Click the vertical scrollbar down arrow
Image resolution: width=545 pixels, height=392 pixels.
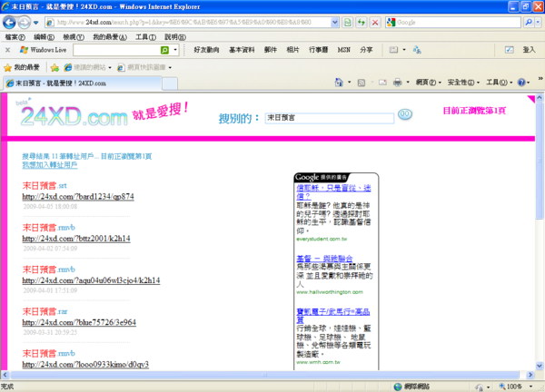[x=539, y=366]
